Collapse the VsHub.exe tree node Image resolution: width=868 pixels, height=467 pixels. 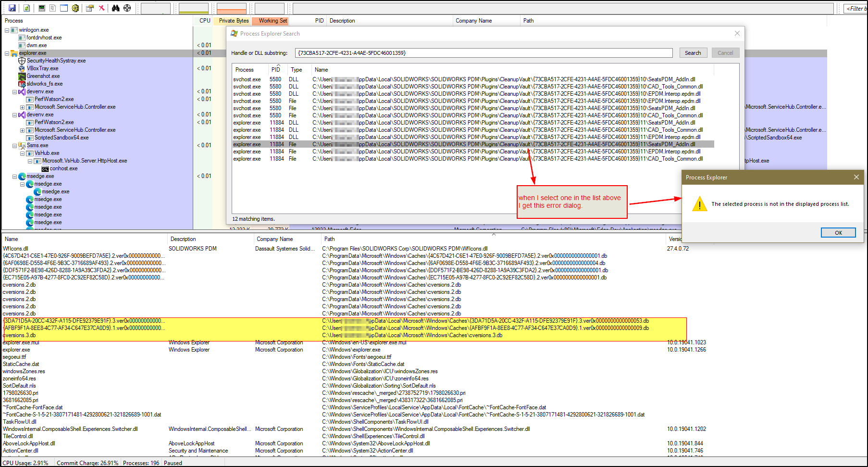pos(22,153)
